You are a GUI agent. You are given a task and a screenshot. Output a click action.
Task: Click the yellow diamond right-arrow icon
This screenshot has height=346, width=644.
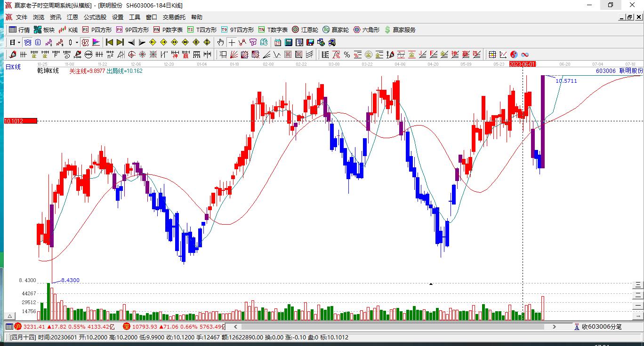coord(164,42)
